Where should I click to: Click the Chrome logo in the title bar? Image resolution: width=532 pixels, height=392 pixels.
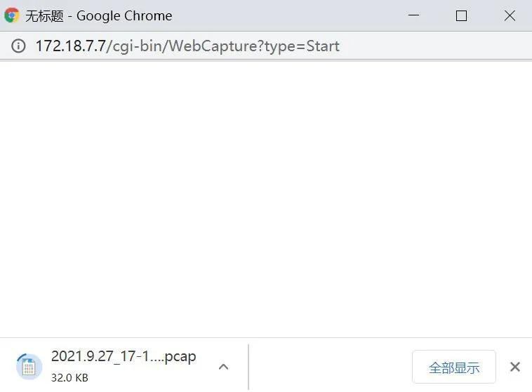tap(12, 15)
